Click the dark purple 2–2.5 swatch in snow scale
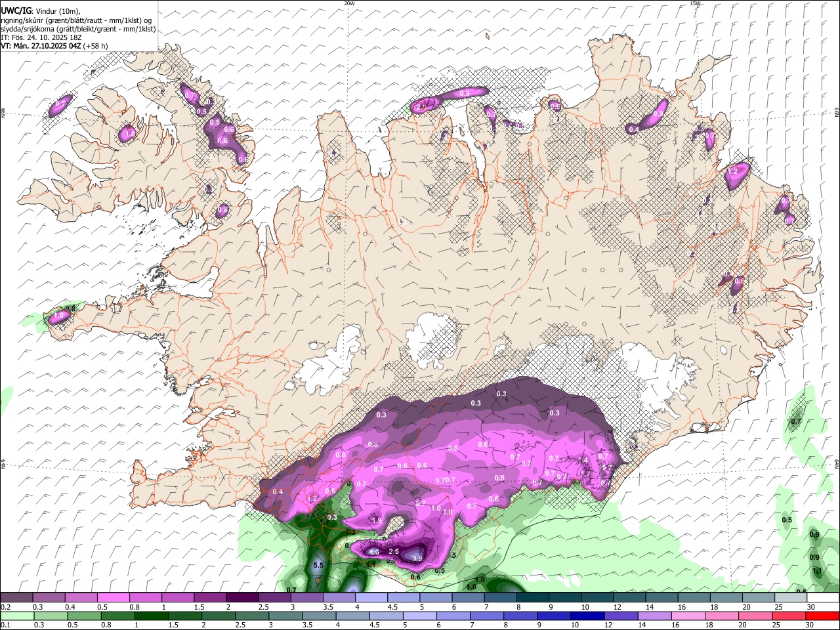Viewport: 840px width, 630px height. pyautogui.click(x=241, y=598)
